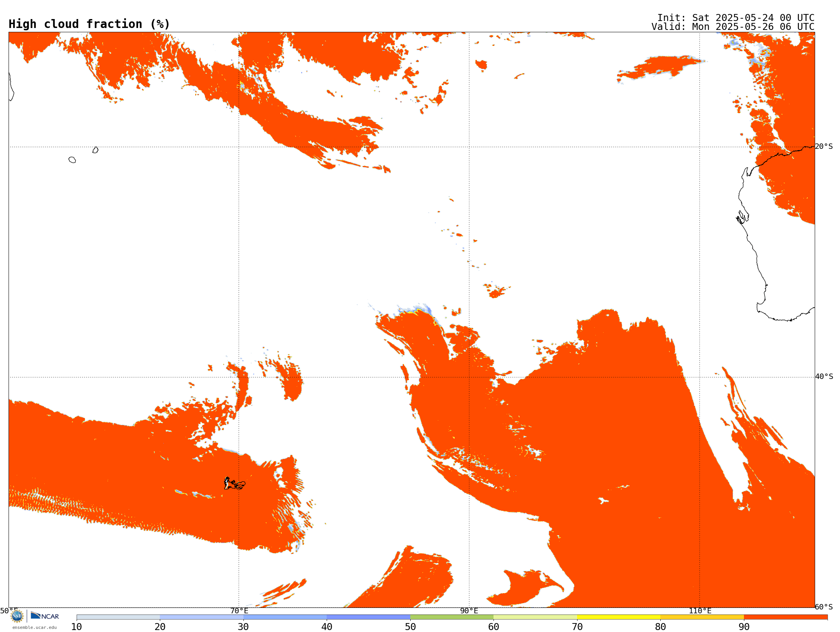Pick the 70-80 yellow colorbar segment
Image resolution: width=840 pixels, height=632 pixels.
point(619,617)
